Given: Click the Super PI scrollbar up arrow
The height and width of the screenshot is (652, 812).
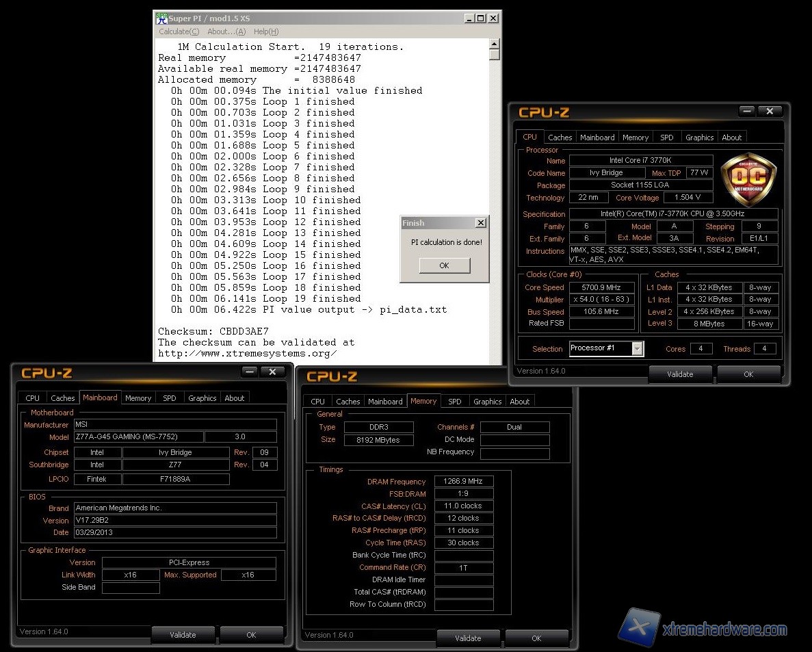Looking at the screenshot, I should click(x=495, y=44).
